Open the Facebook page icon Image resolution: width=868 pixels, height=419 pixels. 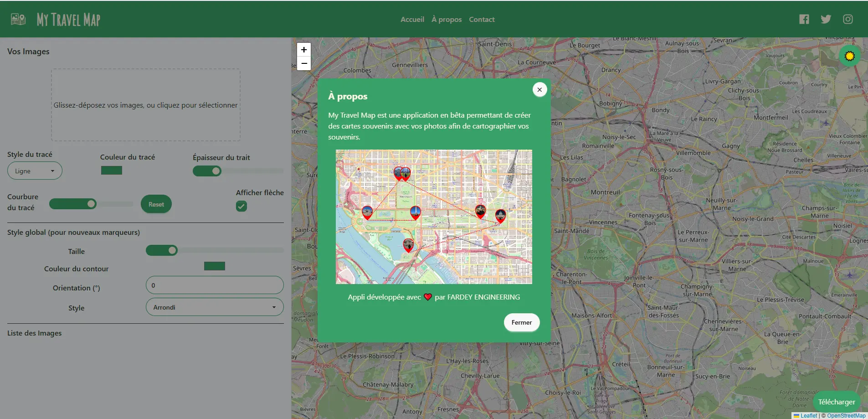coord(804,19)
